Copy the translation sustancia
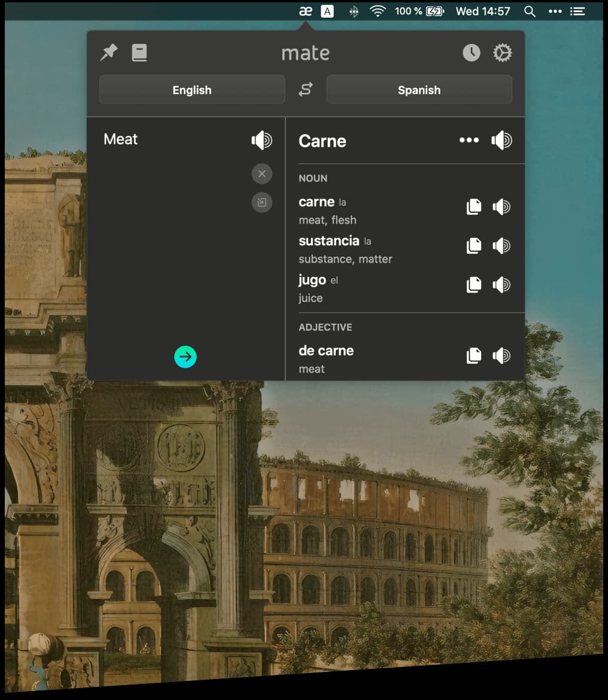The width and height of the screenshot is (608, 700). [473, 245]
